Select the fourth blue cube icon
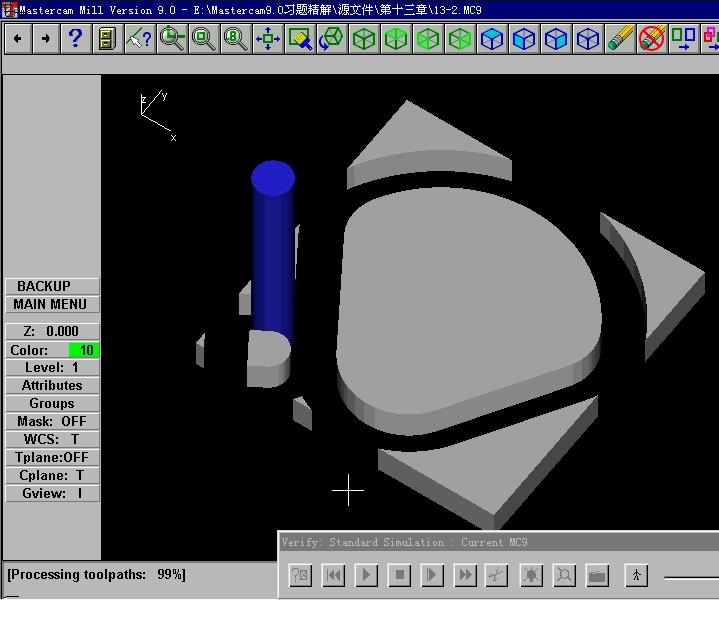 coord(588,39)
